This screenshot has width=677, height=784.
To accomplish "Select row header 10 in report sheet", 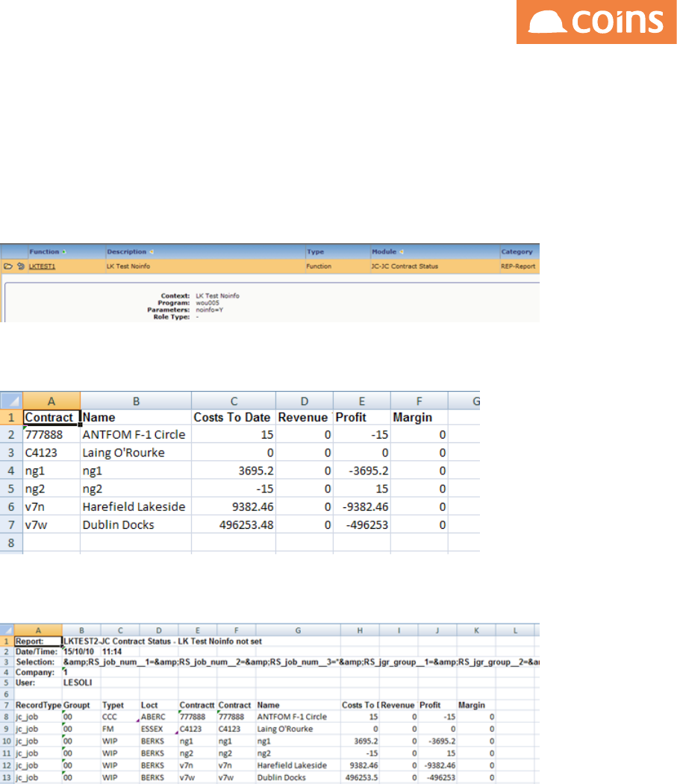I will 7,741.
